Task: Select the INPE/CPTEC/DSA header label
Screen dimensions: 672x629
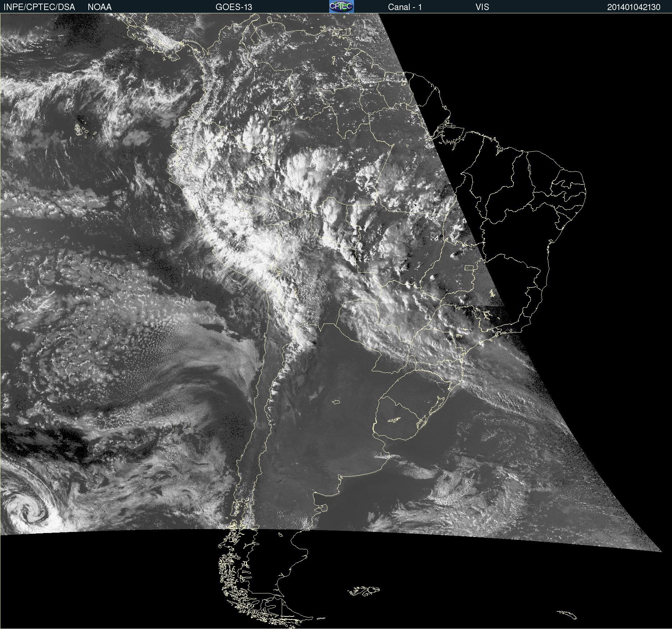Action: point(39,7)
